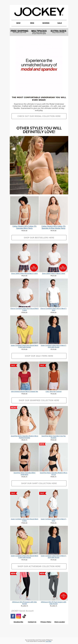
Task: Open the NEW navigation item
Action: click(18, 23)
